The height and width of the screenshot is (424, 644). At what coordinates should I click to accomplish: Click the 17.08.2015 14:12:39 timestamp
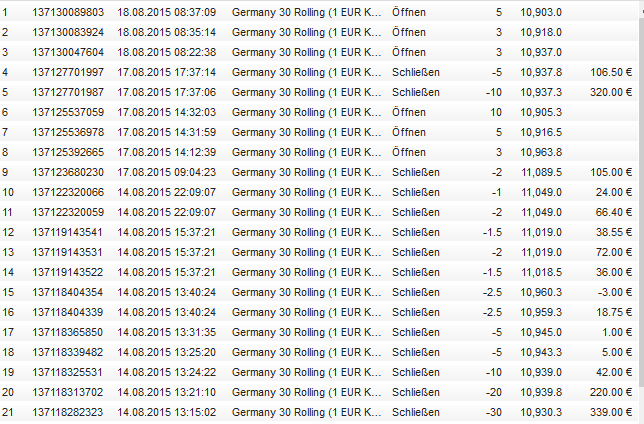tap(166, 152)
